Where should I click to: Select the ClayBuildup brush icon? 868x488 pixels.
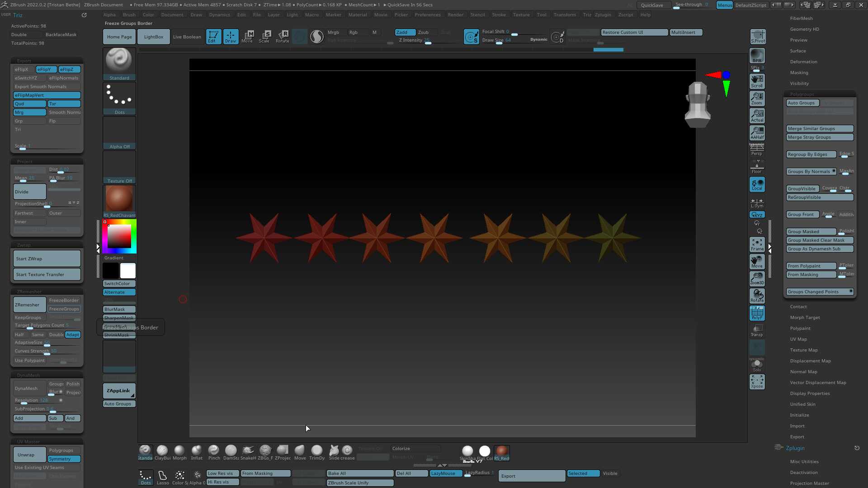pyautogui.click(x=162, y=452)
